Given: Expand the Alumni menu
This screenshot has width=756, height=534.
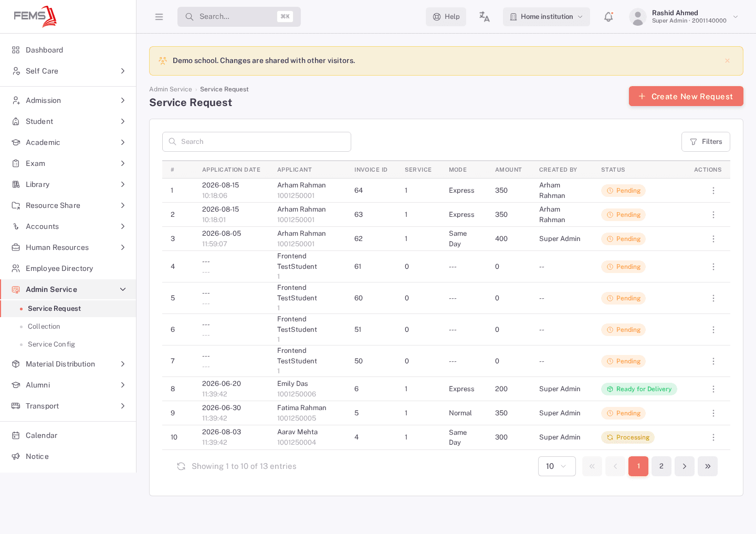Looking at the screenshot, I should point(68,385).
